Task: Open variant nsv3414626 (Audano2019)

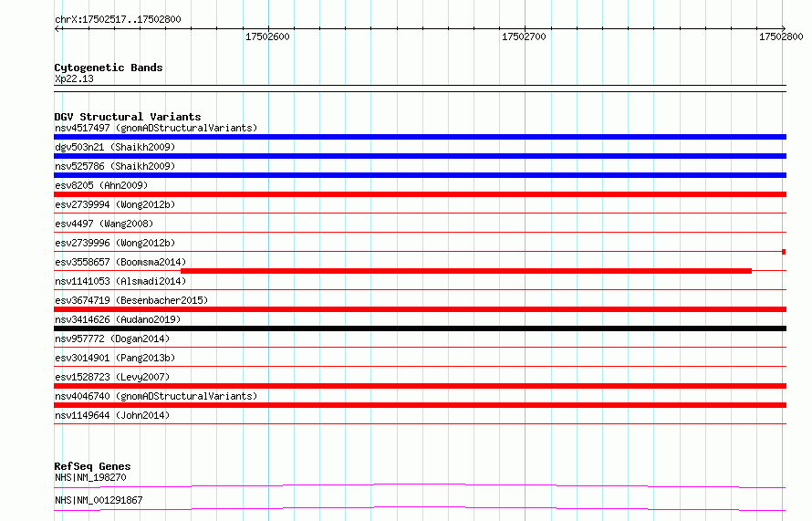Action: (118, 319)
